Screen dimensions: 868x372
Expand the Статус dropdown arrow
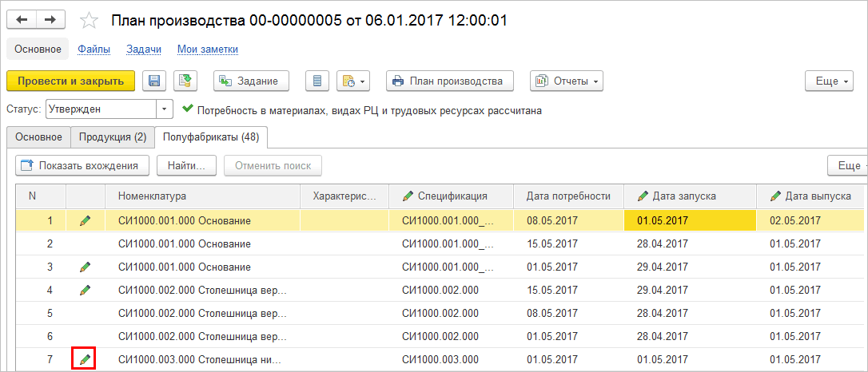[x=164, y=109]
